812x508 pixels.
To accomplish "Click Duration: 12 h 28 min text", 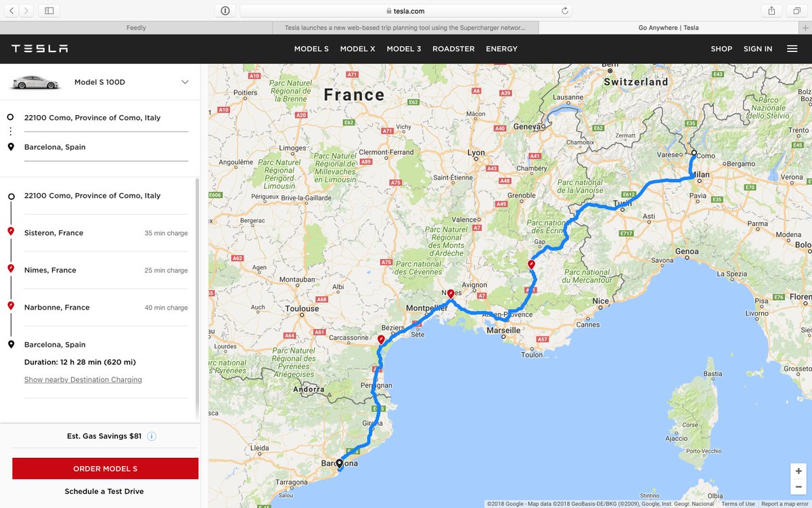I will (x=80, y=362).
